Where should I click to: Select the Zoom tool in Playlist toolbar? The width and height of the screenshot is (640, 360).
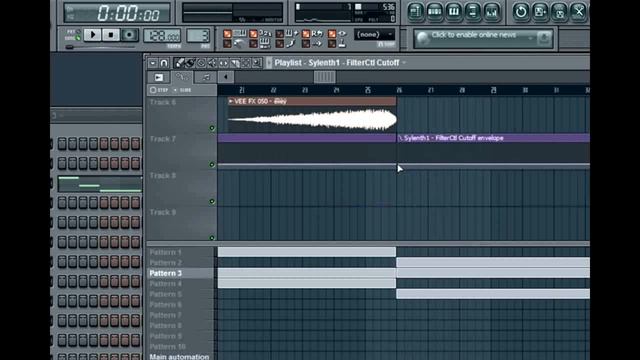pyautogui.click(x=257, y=63)
